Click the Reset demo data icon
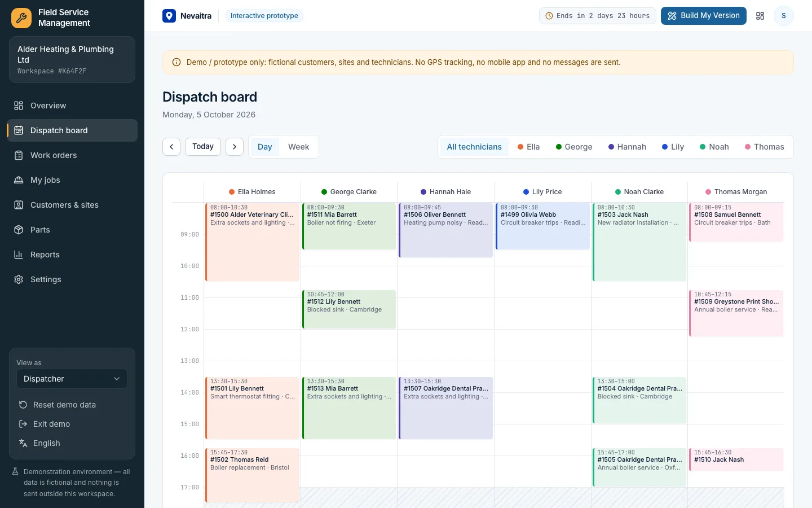 pyautogui.click(x=23, y=405)
